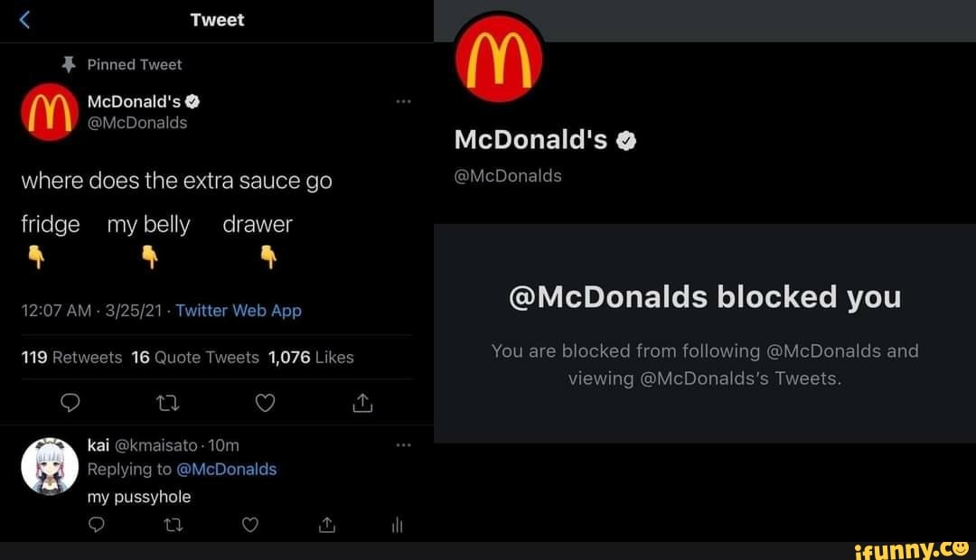Open the Twitter Web App link
Screen dimensions: 976x560
coord(239,311)
